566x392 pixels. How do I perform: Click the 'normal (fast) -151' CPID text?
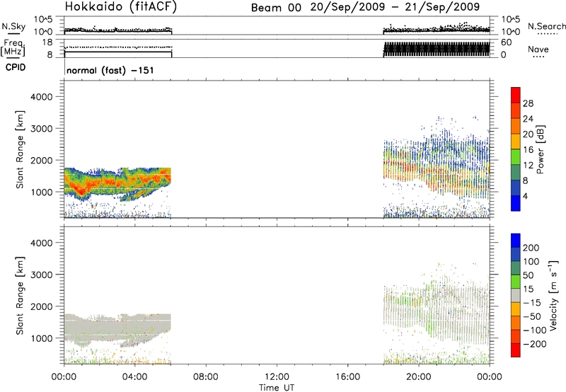110,70
